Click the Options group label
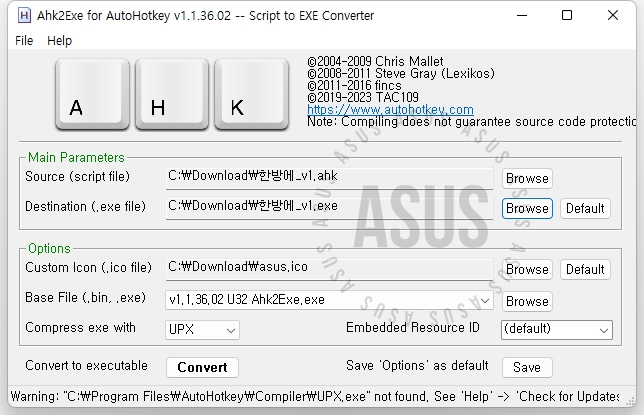 click(x=49, y=249)
